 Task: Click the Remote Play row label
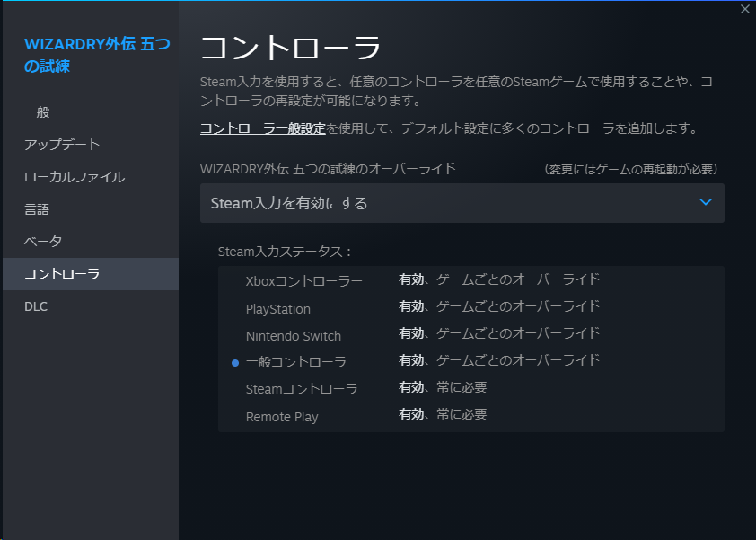pos(282,417)
